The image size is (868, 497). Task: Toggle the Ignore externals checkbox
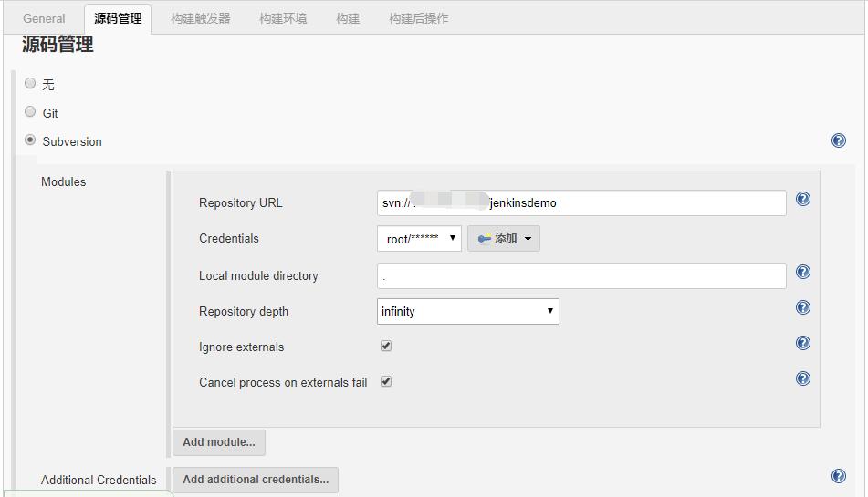pos(386,346)
